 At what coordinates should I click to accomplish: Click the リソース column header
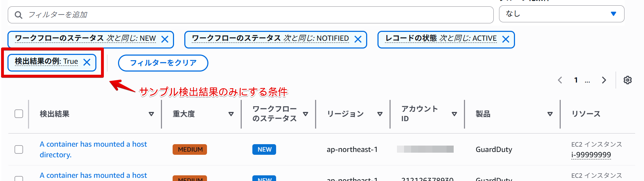pos(586,114)
